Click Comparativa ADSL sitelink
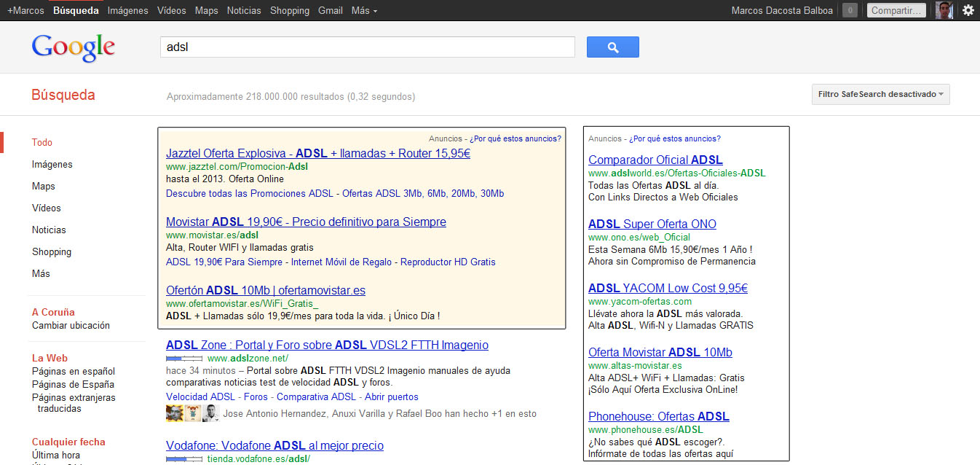The image size is (980, 465). click(x=317, y=396)
